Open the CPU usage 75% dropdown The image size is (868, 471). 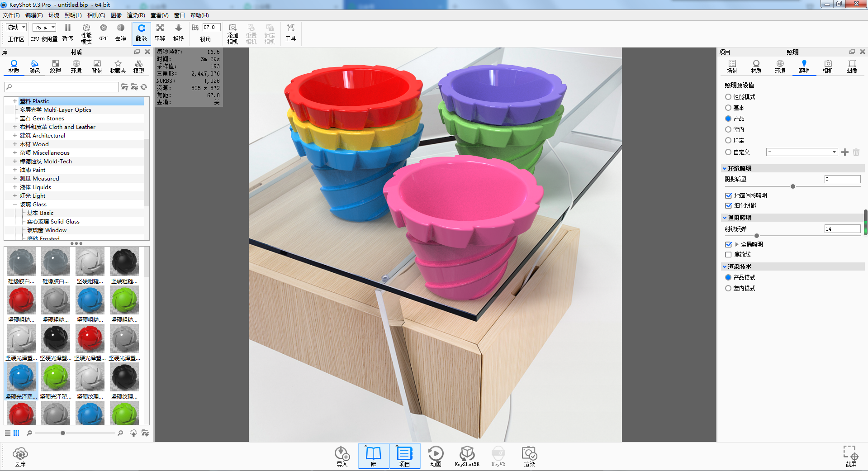pyautogui.click(x=44, y=28)
